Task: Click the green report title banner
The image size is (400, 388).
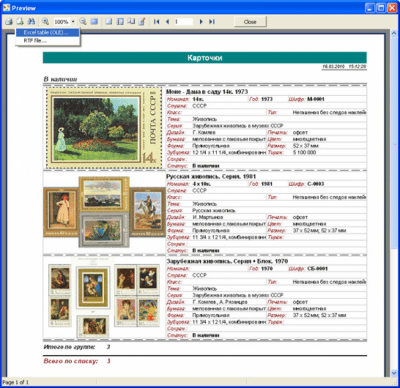Action: point(205,58)
